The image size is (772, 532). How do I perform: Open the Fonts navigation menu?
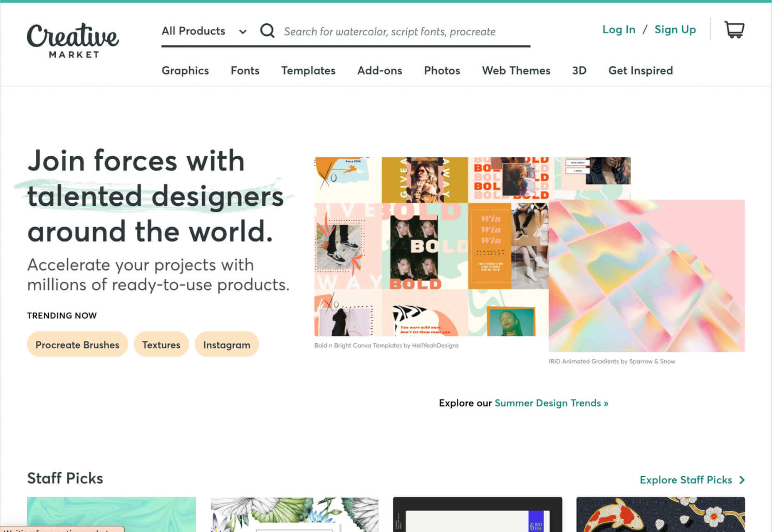[245, 71]
